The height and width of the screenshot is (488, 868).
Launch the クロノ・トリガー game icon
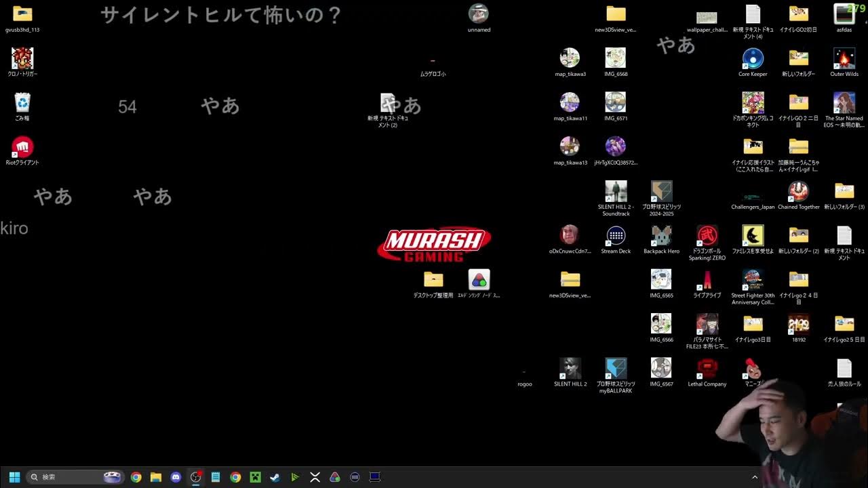pos(22,58)
